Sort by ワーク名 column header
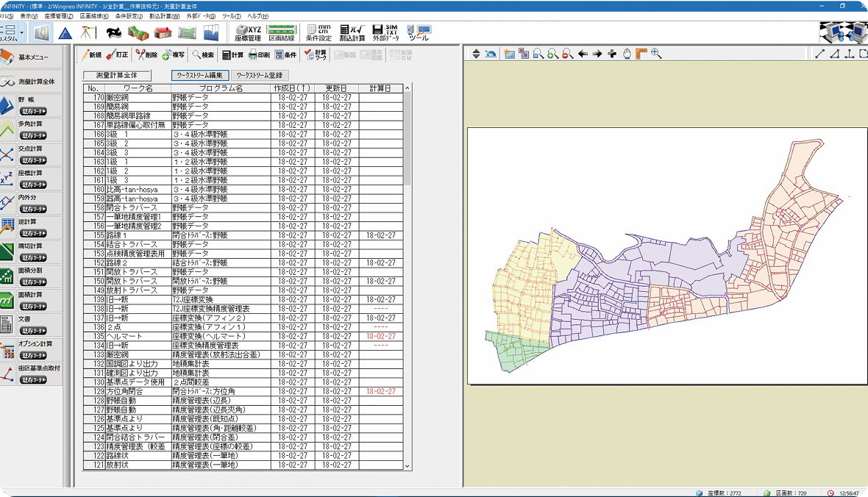 (138, 88)
